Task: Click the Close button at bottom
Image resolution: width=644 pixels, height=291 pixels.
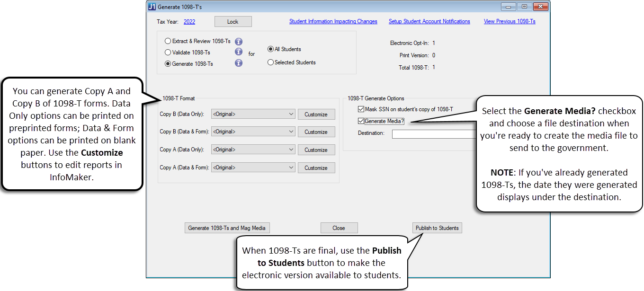Action: (339, 228)
